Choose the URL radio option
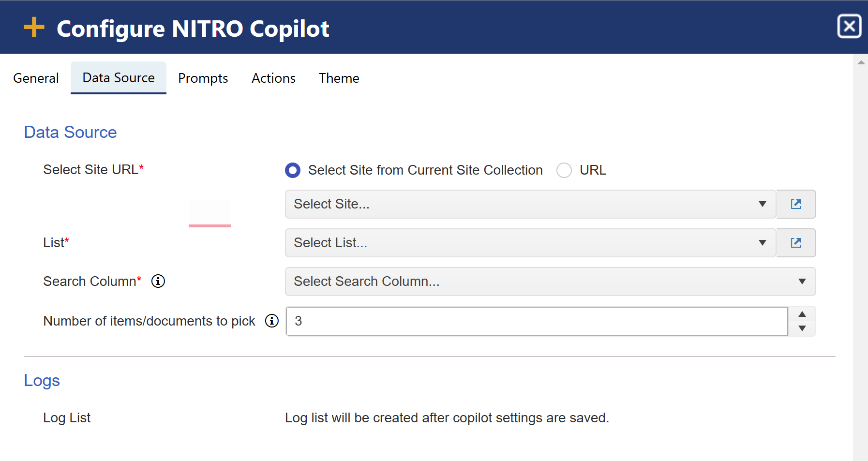The height and width of the screenshot is (461, 868). click(564, 170)
